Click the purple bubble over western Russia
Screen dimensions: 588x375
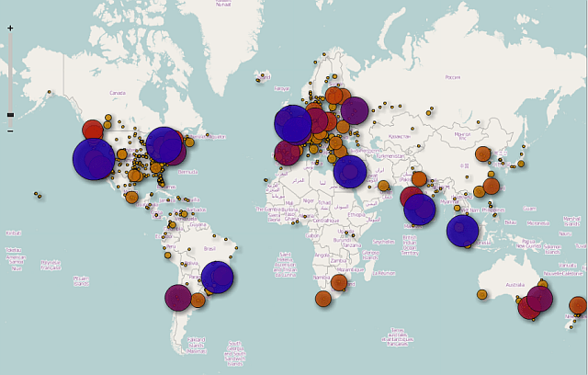point(355,110)
